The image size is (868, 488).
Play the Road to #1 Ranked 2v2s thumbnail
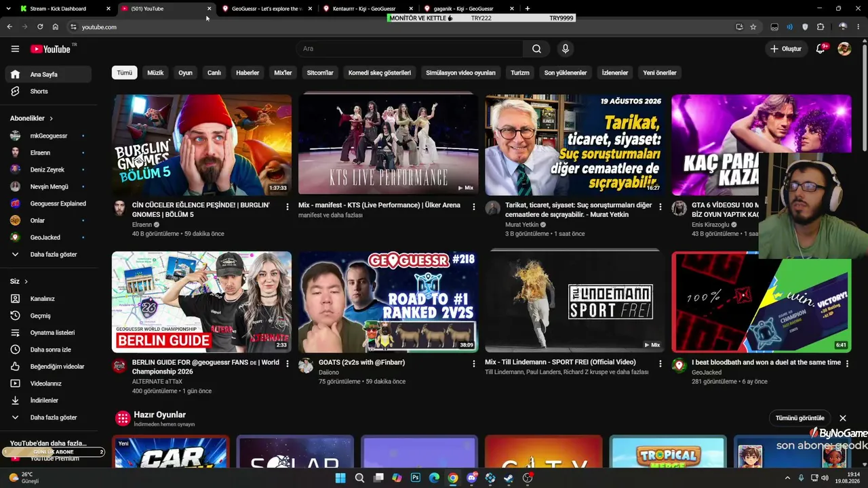coord(389,302)
